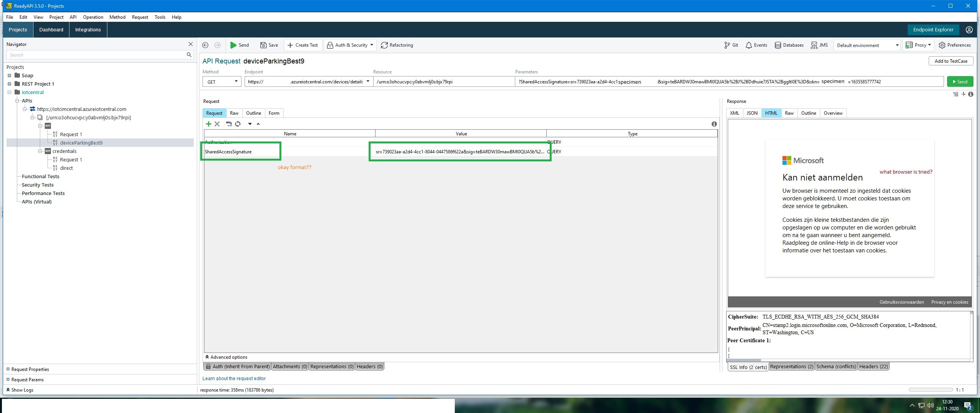Screen dimensions: 980x413
Task: Collapse the iotcentral project tree node
Action: pos(9,92)
